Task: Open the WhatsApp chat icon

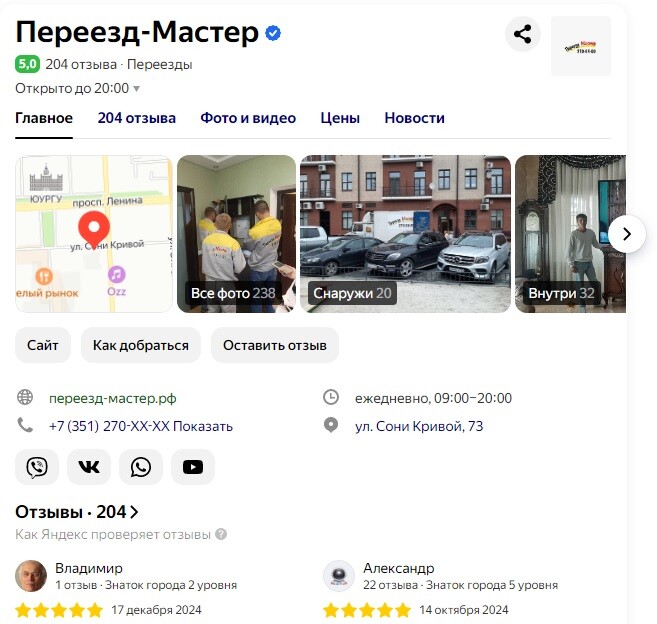Action: (x=141, y=467)
